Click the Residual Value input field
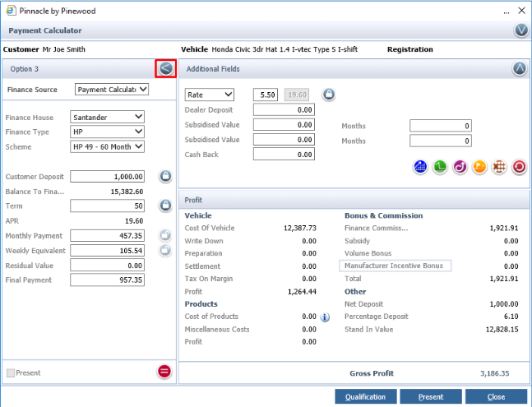This screenshot has height=407, width=532. [107, 266]
